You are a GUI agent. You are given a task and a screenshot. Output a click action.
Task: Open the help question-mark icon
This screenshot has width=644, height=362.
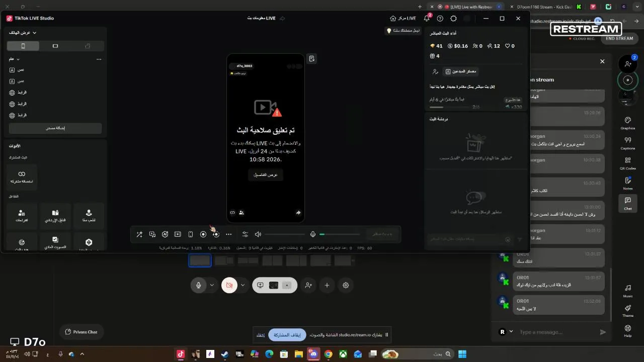440,18
